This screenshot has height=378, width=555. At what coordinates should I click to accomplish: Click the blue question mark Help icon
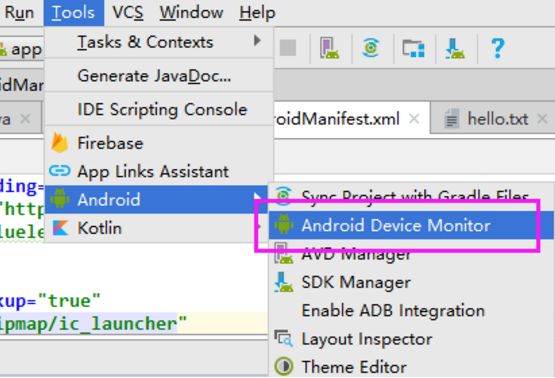tap(497, 48)
